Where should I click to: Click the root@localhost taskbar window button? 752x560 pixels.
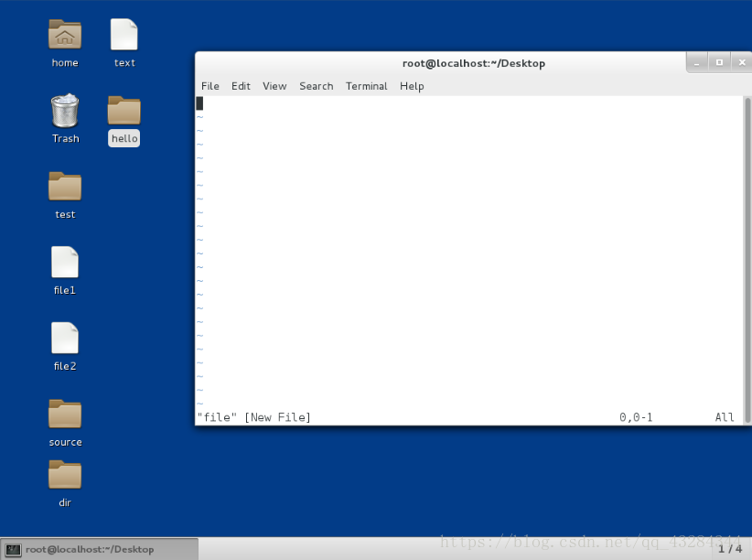100,549
